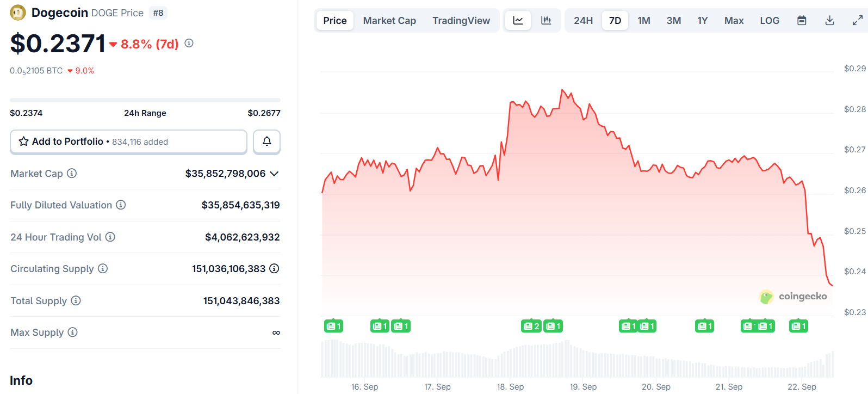This screenshot has height=394, width=868.
Task: Open the calendar date range picker
Action: click(x=802, y=21)
